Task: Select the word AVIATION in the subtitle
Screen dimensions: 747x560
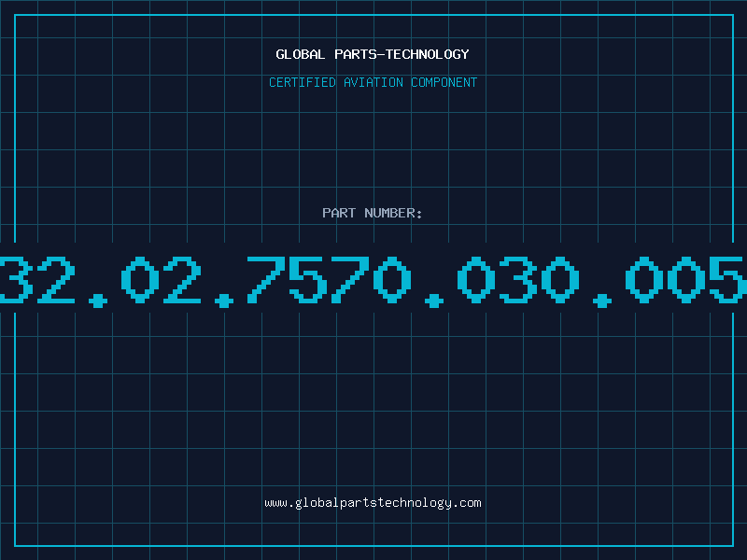Action: (373, 82)
